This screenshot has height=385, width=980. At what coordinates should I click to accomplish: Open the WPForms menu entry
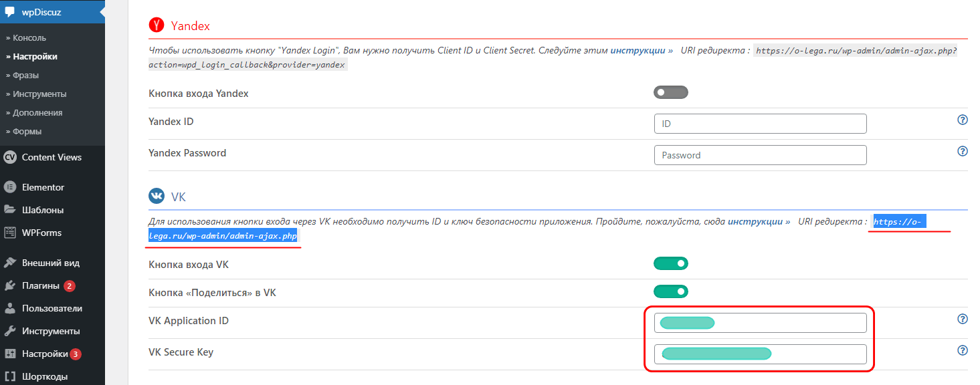pyautogui.click(x=52, y=233)
